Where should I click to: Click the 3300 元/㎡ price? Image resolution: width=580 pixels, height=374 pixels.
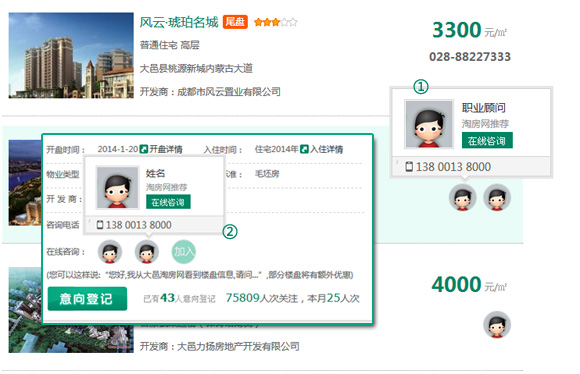point(469,30)
